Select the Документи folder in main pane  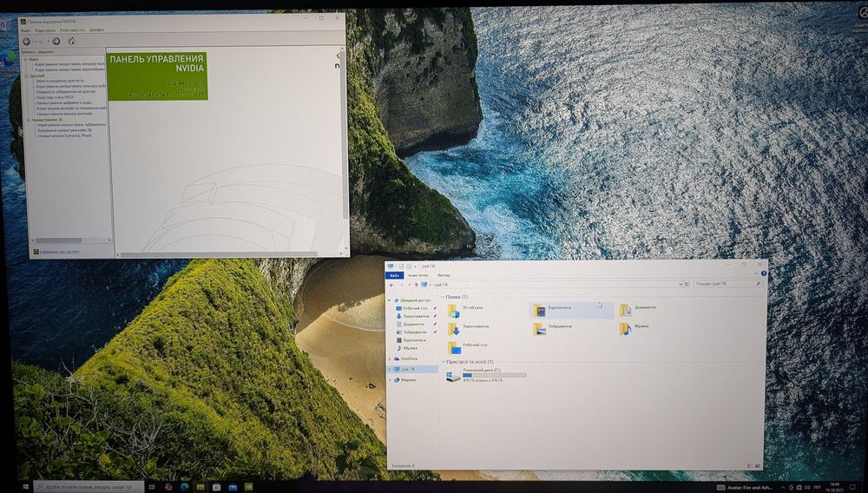pos(638,310)
